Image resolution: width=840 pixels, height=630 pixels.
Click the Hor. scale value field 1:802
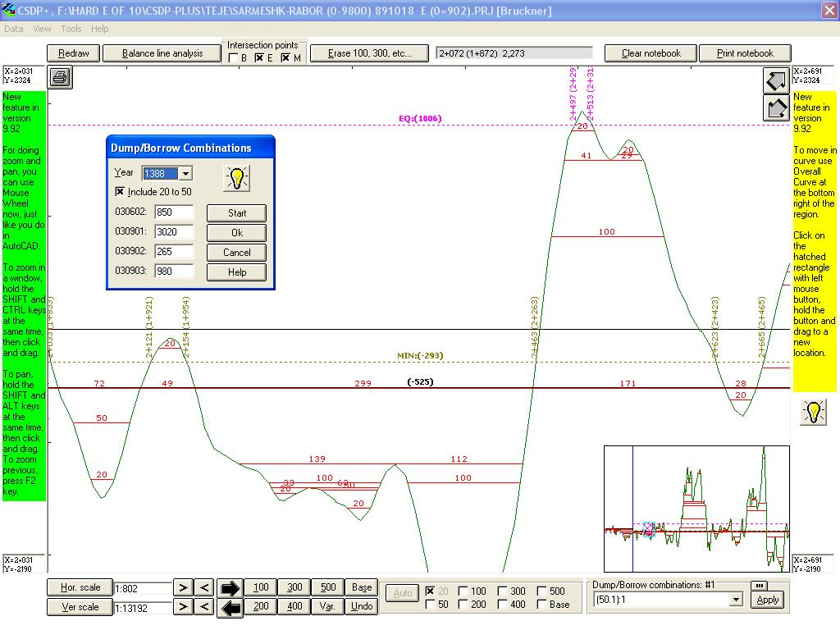tap(143, 589)
